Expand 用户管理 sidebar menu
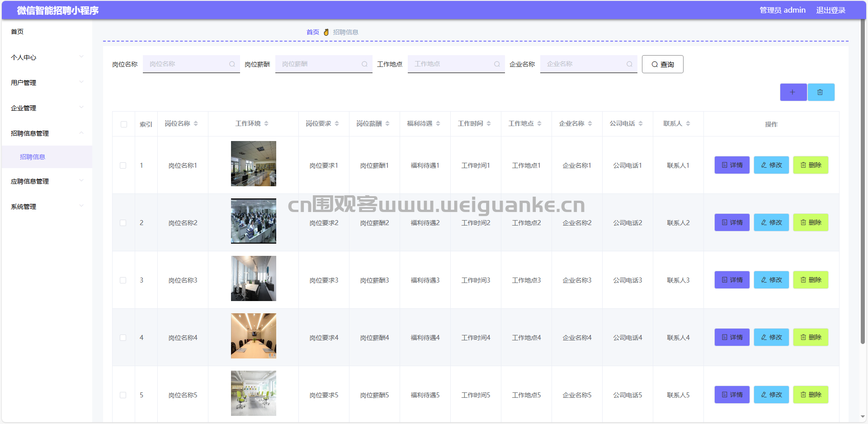This screenshot has height=424, width=868. pos(47,83)
